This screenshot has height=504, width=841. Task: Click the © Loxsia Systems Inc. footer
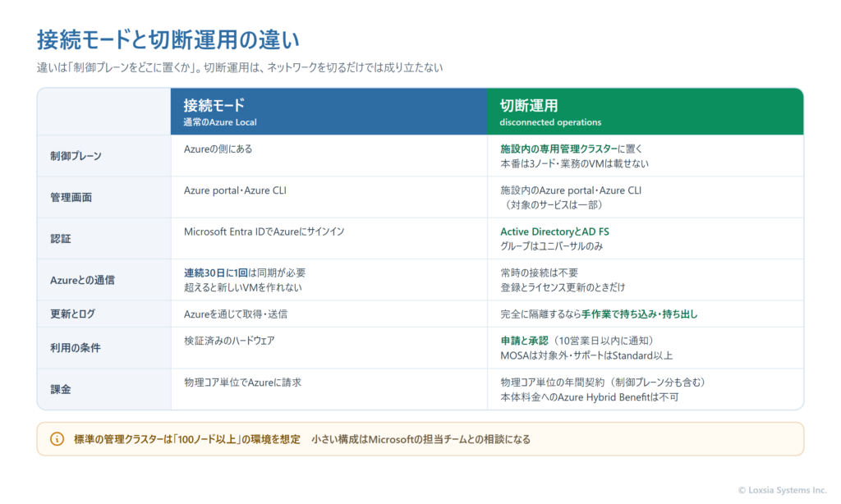[x=782, y=490]
